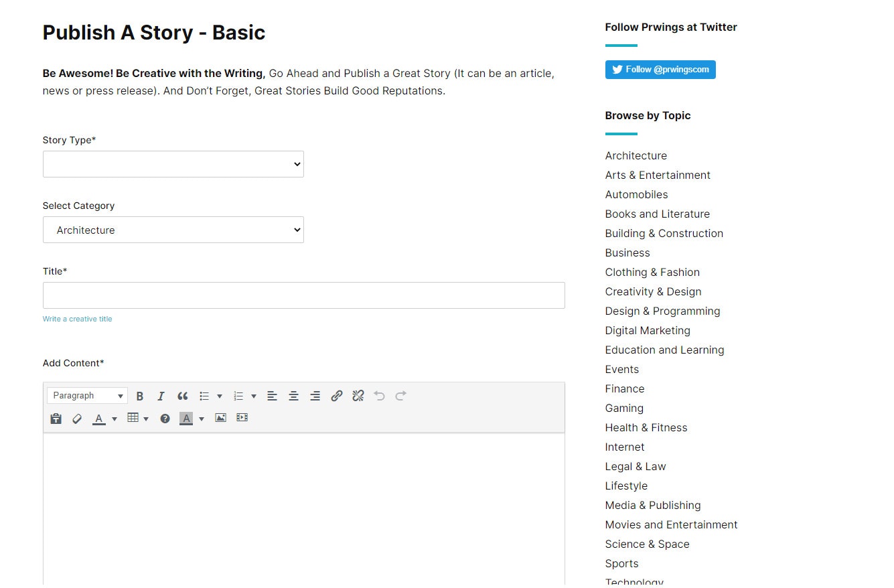Screen dimensions: 894x588
Task: Open the numbered list style arrow
Action: 254,396
